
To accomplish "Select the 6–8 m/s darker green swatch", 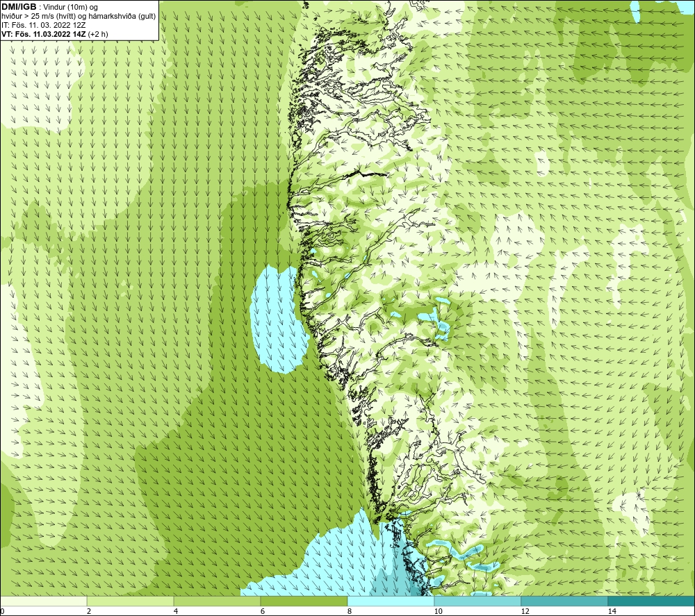I will [304, 601].
